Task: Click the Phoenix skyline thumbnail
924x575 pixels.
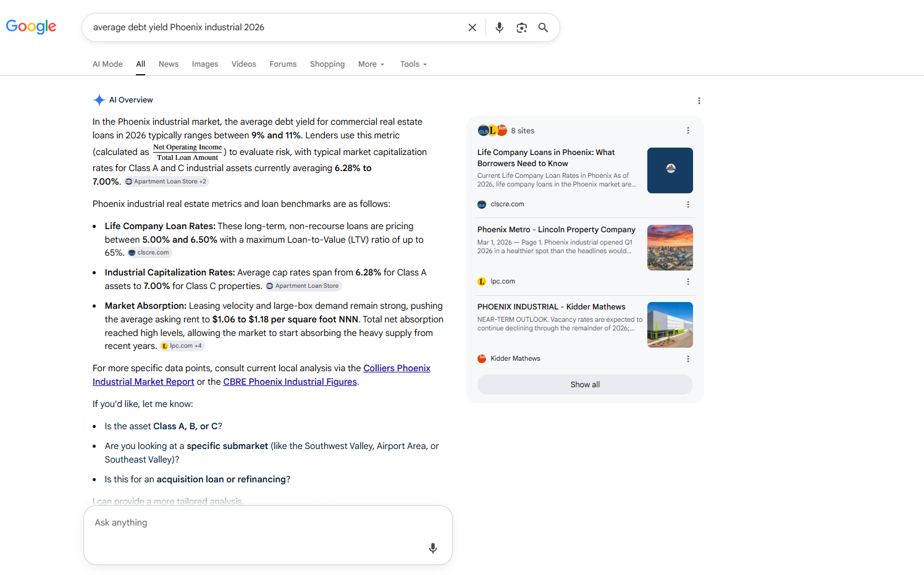Action: coord(670,248)
